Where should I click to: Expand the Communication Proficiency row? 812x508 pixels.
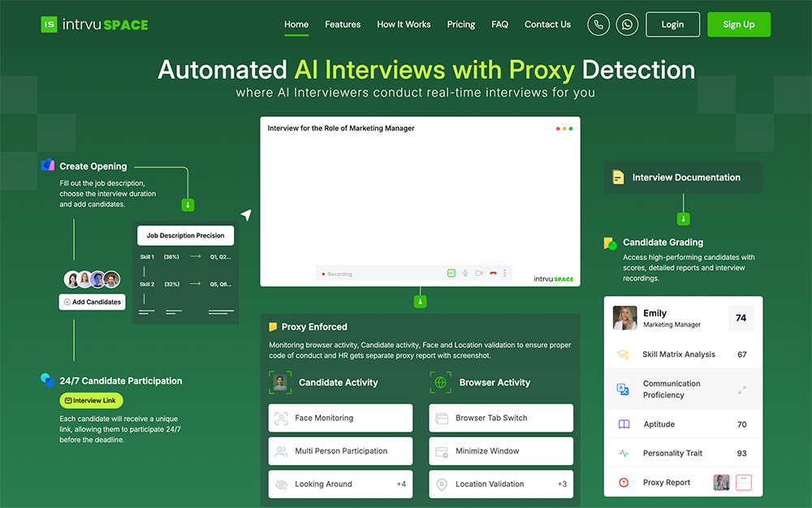(683, 389)
